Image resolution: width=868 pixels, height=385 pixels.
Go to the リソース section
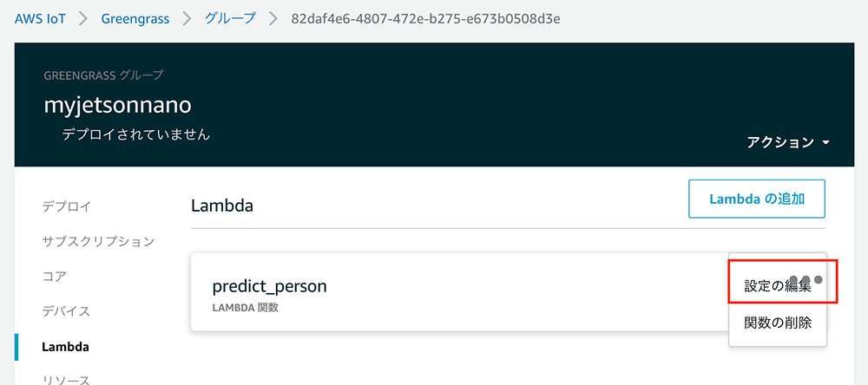click(66, 379)
